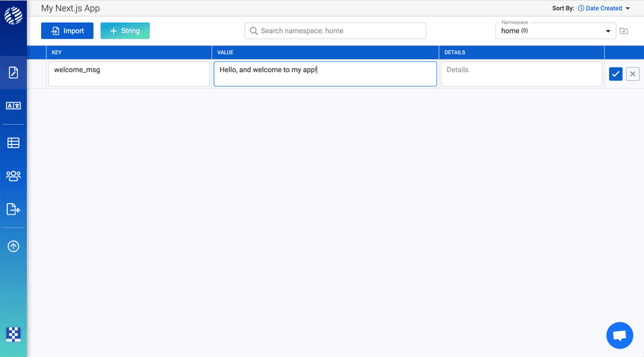
Task: Expand the Namespace dropdown showing home
Action: tap(606, 30)
